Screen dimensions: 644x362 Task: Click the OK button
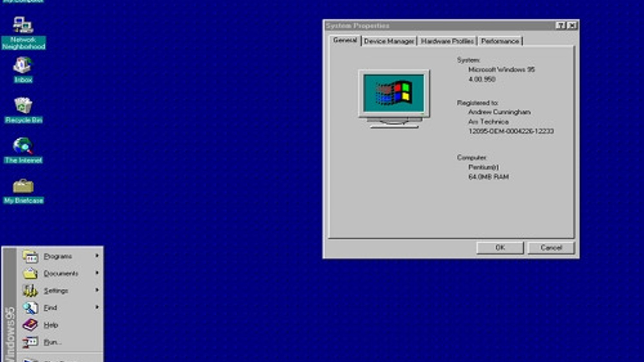[500, 248]
